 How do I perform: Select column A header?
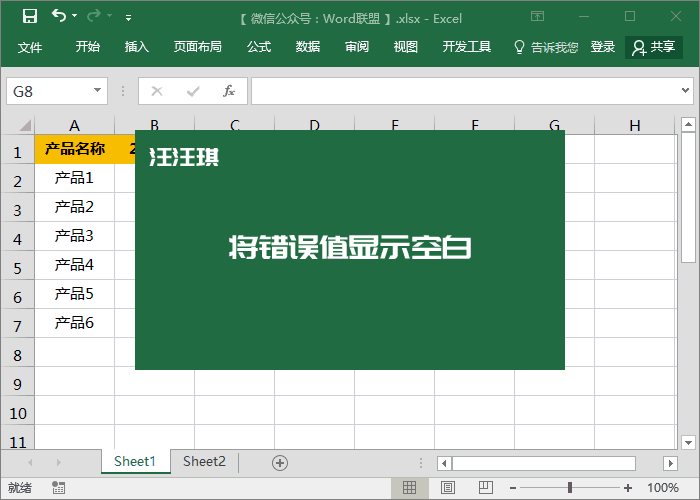point(75,125)
